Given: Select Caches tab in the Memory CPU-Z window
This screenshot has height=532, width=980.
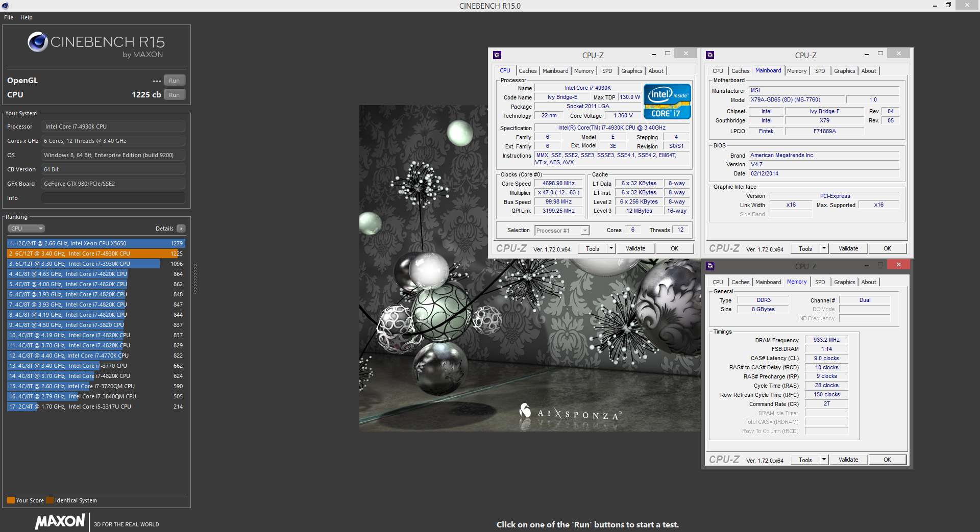Looking at the screenshot, I should coord(741,282).
